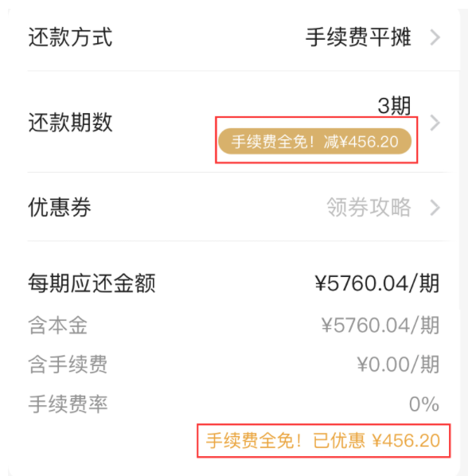Tap the gold 手续费全免 减¥456.20 badge

(x=314, y=142)
